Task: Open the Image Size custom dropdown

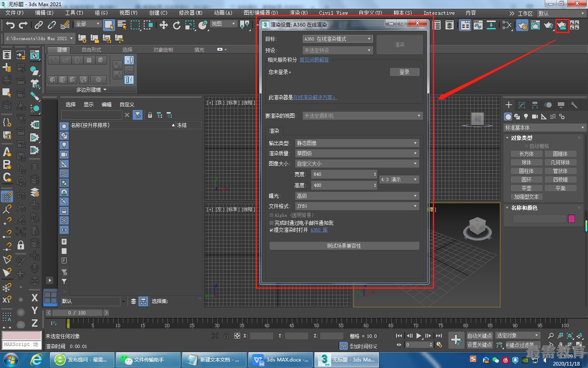Action: click(x=357, y=164)
